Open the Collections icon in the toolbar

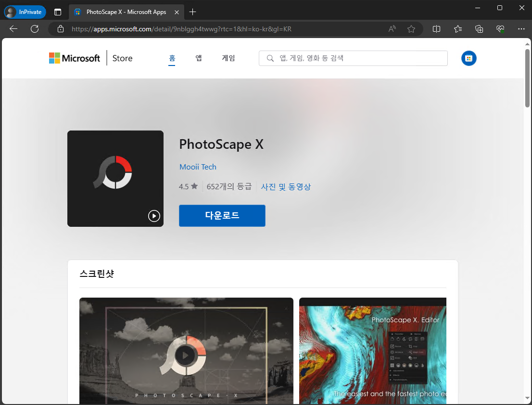[479, 29]
